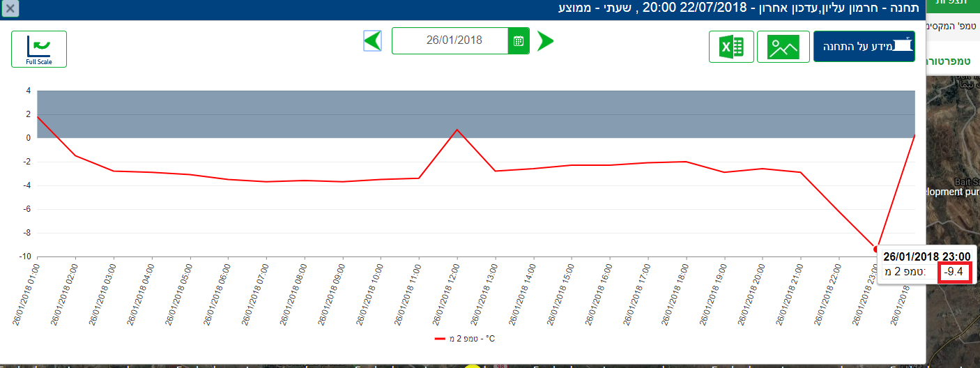This screenshot has width=980, height=368.
Task: Click the -9.4 value in tooltip
Action: (x=955, y=273)
